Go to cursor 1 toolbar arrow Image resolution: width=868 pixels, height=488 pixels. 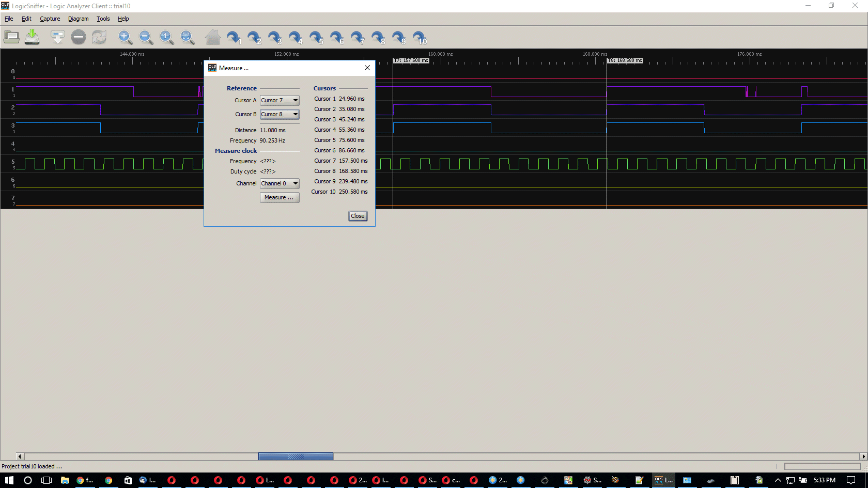click(x=234, y=37)
